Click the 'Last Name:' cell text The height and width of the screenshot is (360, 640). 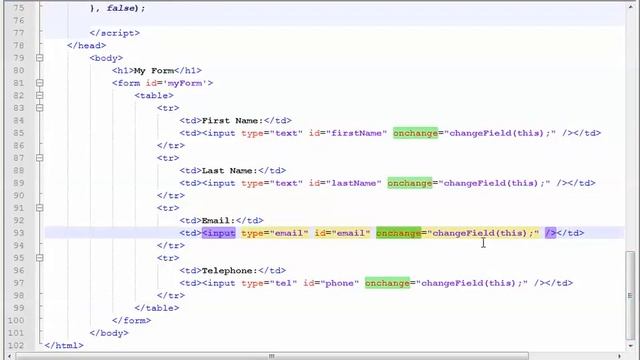(230, 171)
